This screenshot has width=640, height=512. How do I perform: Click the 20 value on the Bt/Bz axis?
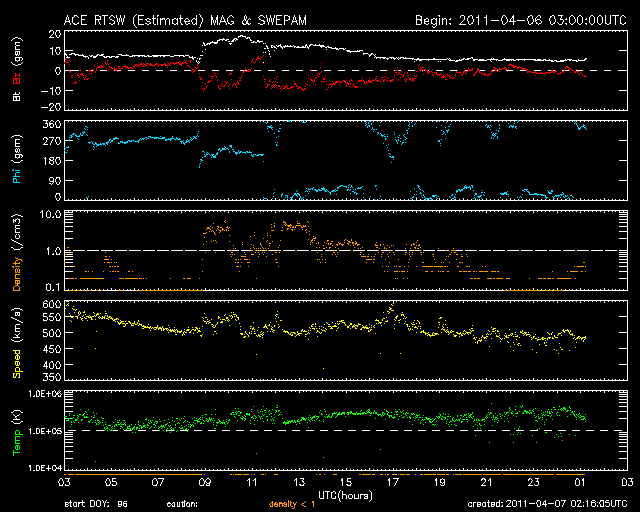(x=55, y=34)
